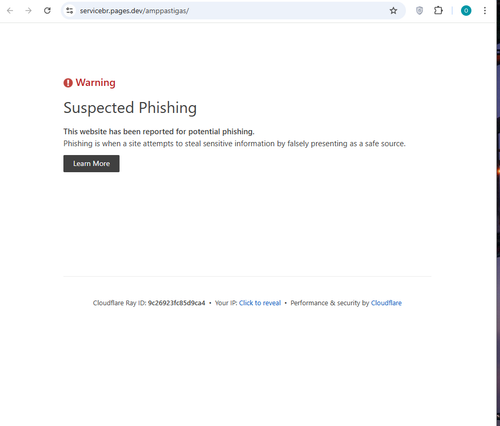Screen dimensions: 500x426
Task: Click the phishing definition paragraph text
Action: click(234, 144)
